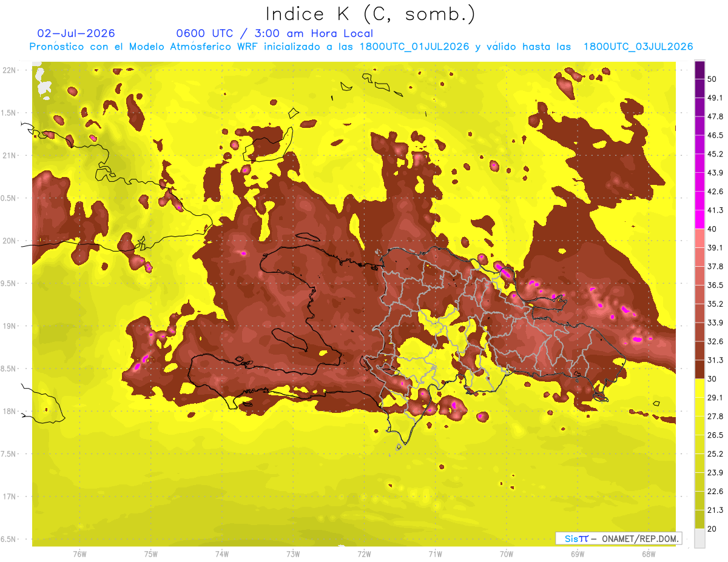Click the colorbar value '21.3'
This screenshot has height=562, width=728.
tap(715, 510)
